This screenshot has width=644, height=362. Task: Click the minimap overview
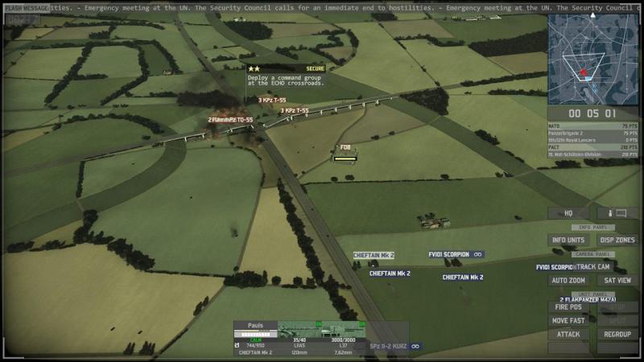click(593, 60)
